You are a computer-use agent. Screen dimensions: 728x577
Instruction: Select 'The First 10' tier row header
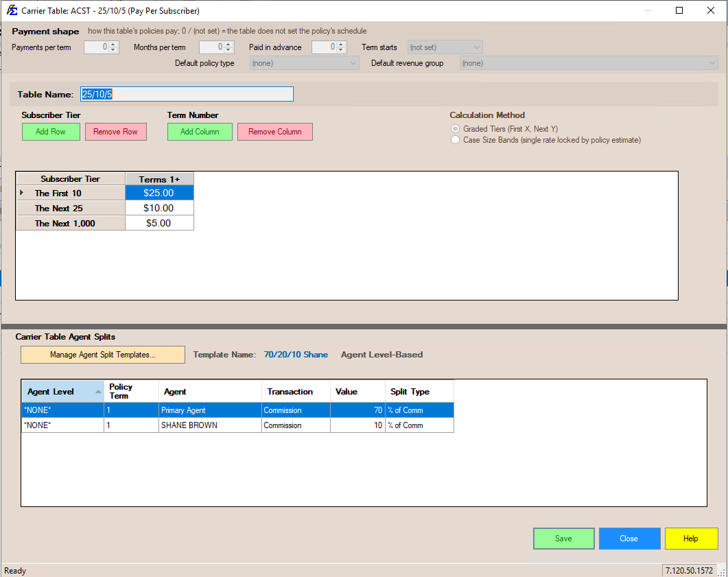(71, 193)
